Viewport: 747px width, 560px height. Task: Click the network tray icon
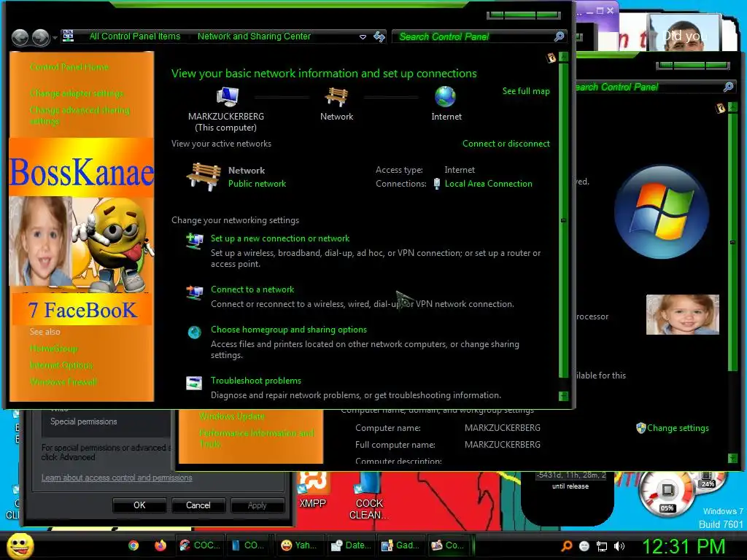pyautogui.click(x=602, y=547)
